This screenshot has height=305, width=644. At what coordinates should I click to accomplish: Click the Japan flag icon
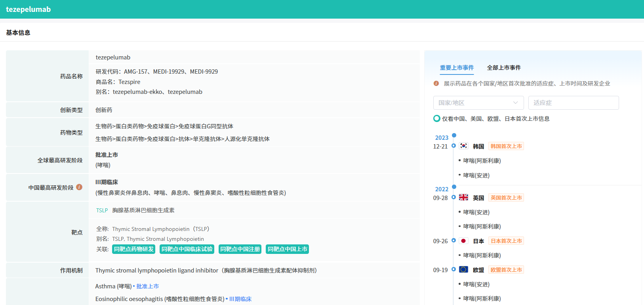coord(463,241)
